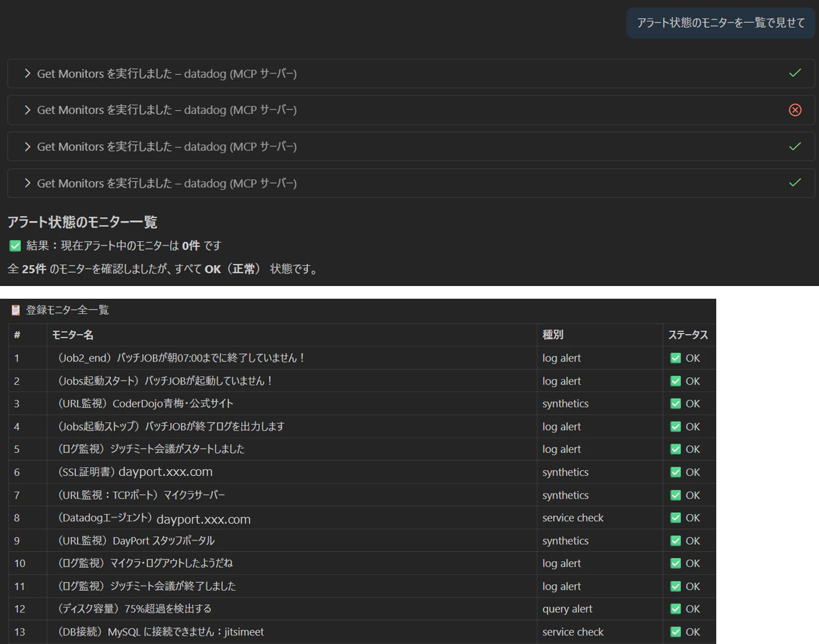Click the SSL証明書 dayport.xxx.com monitor name

tap(135, 472)
